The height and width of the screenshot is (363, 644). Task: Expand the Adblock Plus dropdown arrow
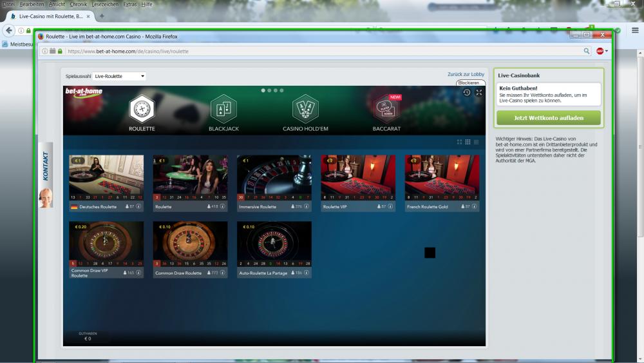pos(606,51)
